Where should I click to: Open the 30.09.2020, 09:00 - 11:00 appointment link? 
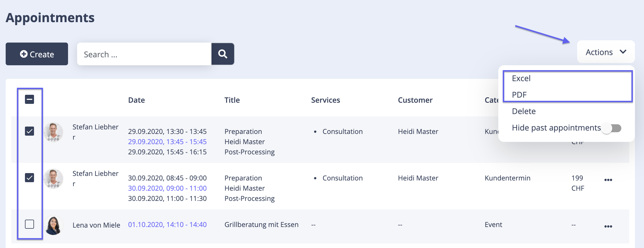coord(167,188)
